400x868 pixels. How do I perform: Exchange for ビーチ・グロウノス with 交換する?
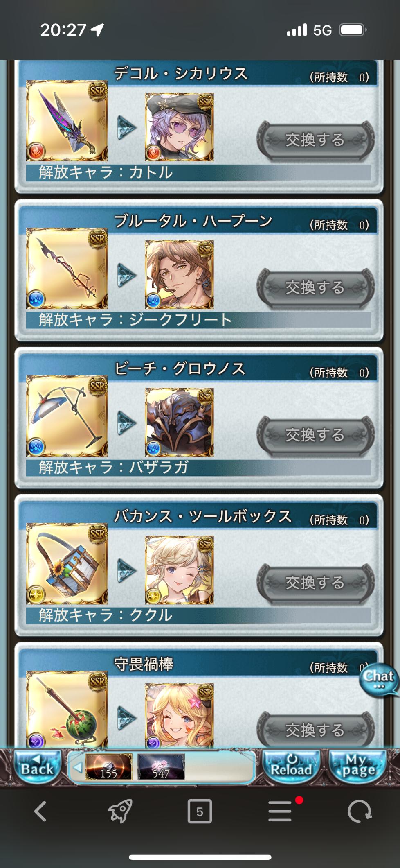point(315,435)
